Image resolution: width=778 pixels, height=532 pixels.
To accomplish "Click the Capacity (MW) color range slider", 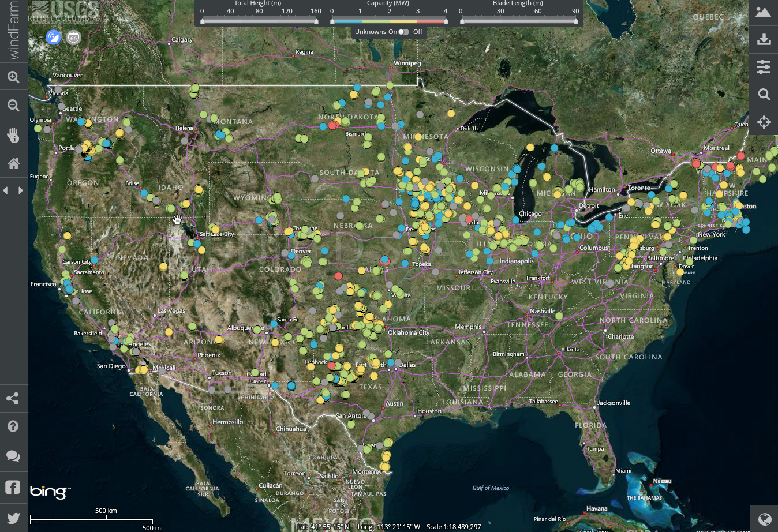I will pos(388,21).
